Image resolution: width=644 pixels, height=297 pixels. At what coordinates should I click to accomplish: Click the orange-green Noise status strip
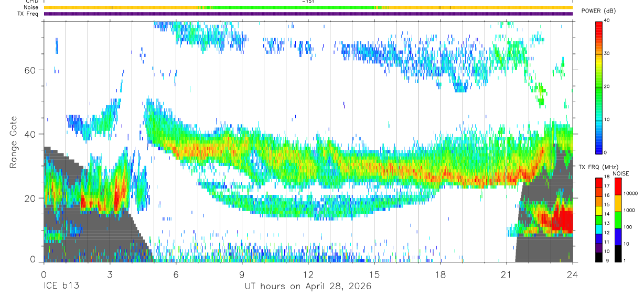tap(308, 8)
